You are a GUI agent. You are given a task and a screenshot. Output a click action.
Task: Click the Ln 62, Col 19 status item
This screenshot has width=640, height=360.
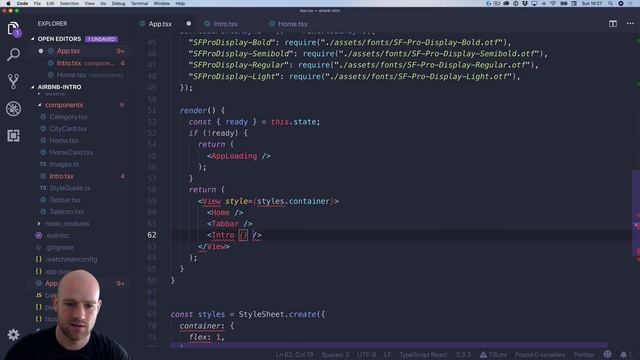294,355
